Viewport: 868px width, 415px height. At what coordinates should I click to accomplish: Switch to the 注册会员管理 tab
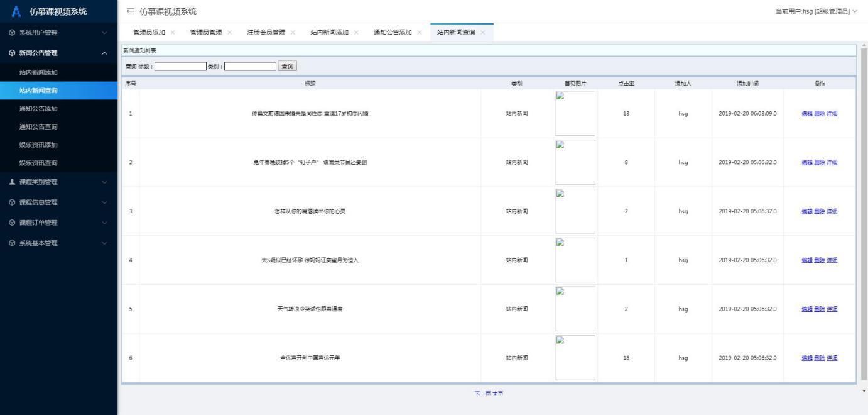(x=266, y=33)
